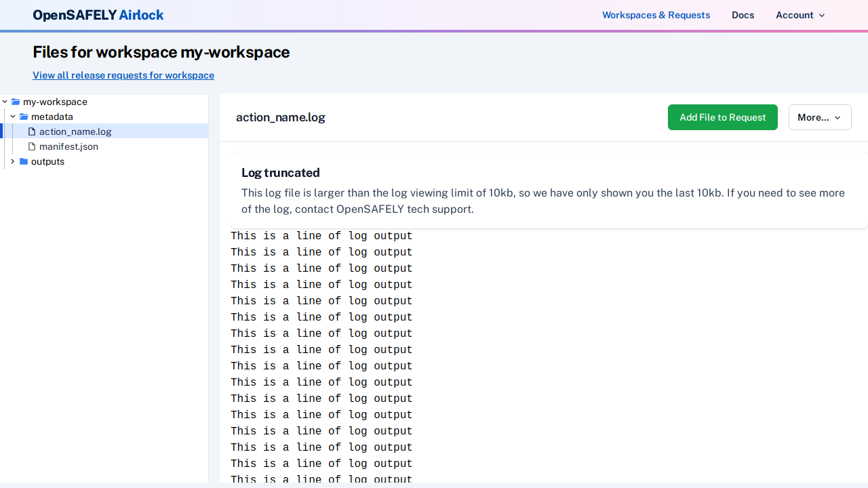Collapse the metadata folder chevron
868x488 pixels.
coord(13,117)
